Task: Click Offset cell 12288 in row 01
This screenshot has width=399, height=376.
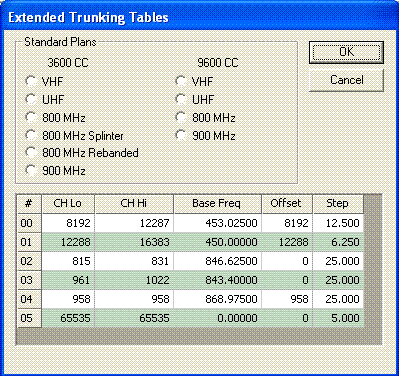Action: pos(287,242)
